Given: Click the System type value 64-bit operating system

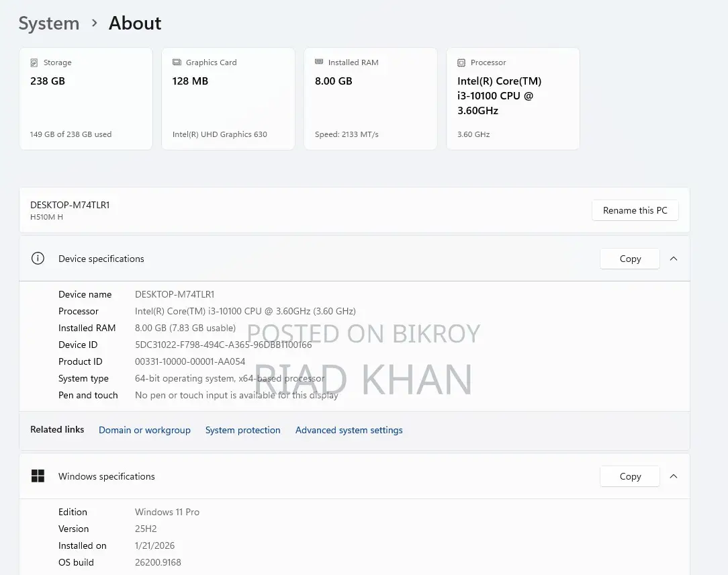Looking at the screenshot, I should click(230, 378).
